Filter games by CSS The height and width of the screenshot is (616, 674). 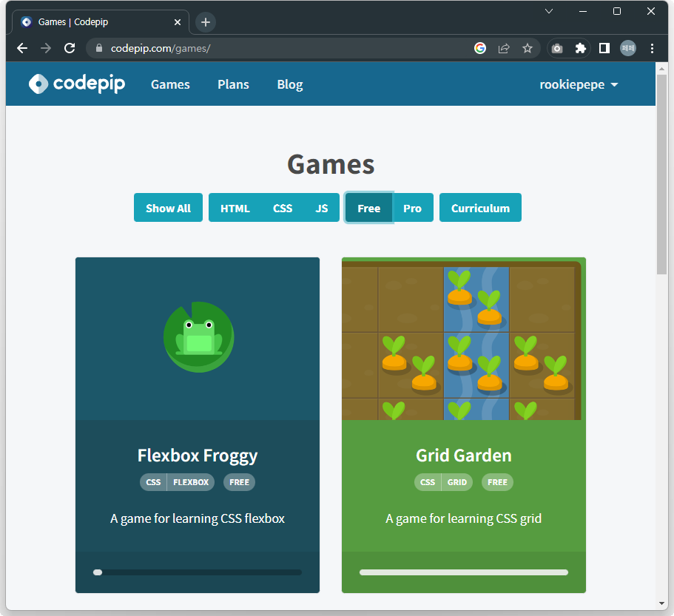coord(283,208)
